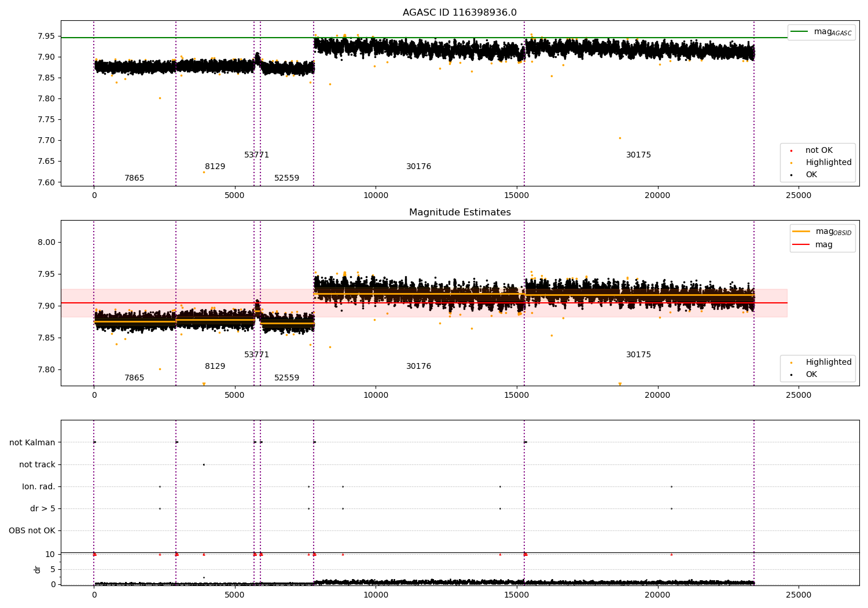Click obsid label 53771 in top plot
The height and width of the screenshot is (608, 868).
click(x=257, y=155)
